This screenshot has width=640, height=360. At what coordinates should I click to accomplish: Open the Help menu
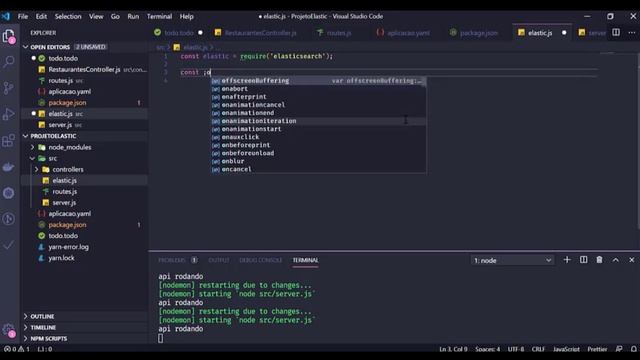[x=187, y=16]
